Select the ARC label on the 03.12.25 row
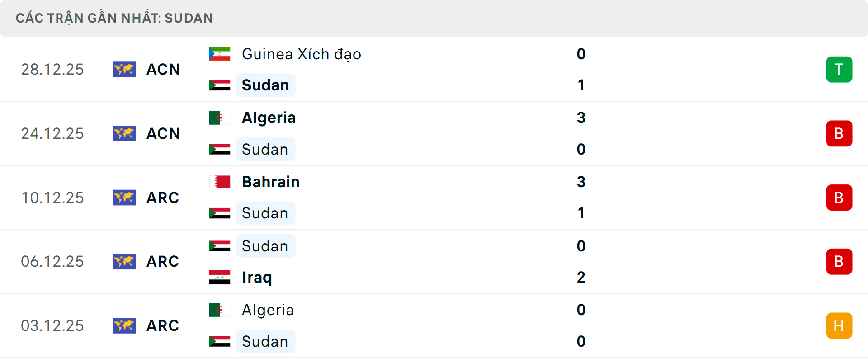Image resolution: width=868 pixels, height=358 pixels. (163, 325)
